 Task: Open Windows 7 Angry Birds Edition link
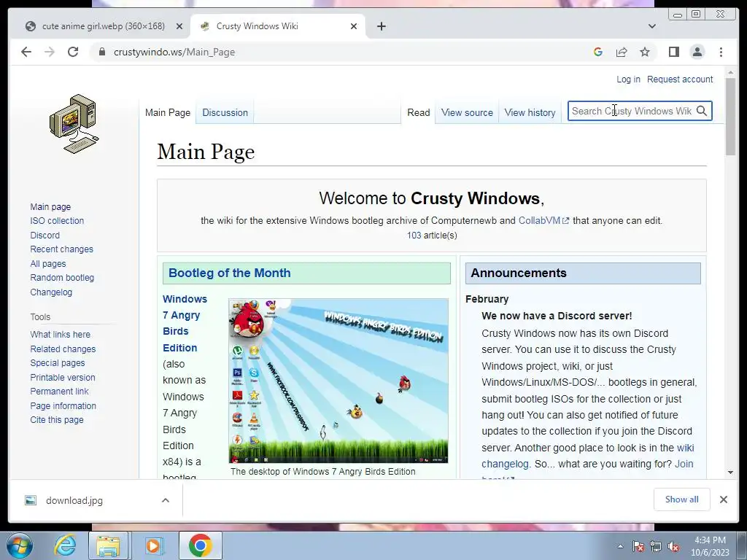185,323
